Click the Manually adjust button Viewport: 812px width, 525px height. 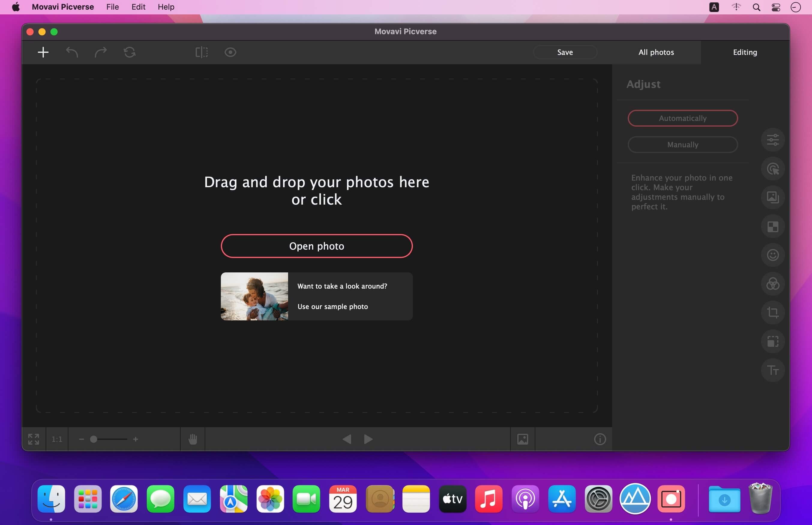click(682, 145)
